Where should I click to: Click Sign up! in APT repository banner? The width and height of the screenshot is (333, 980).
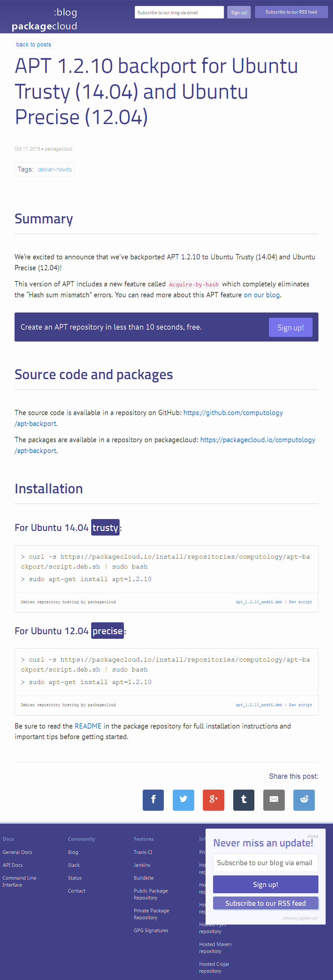point(290,327)
